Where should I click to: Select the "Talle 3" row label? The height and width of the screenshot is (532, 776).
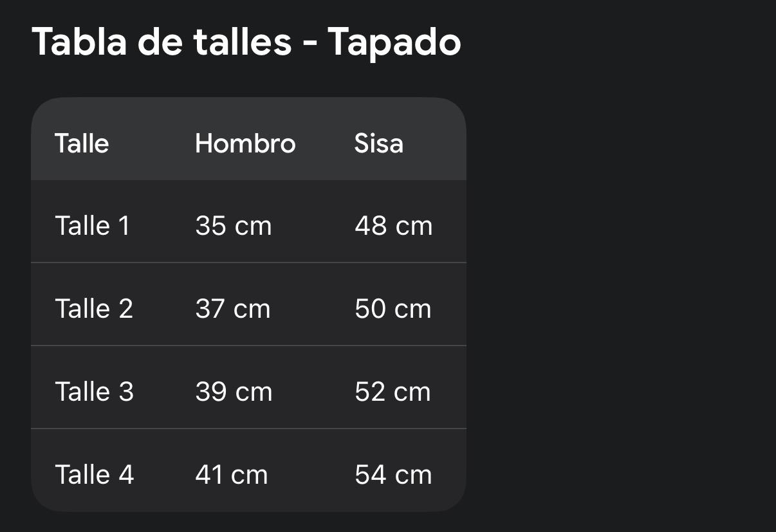tap(94, 392)
